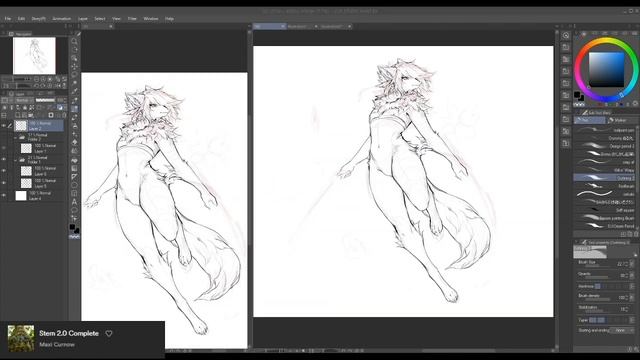Select the Blend tool
Screen dimensions: 640x360
pyautogui.click(x=74, y=151)
